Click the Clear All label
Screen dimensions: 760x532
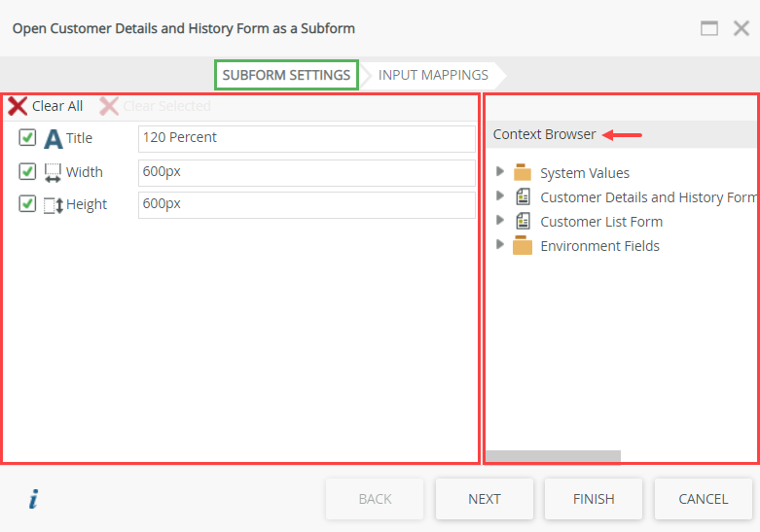point(57,106)
